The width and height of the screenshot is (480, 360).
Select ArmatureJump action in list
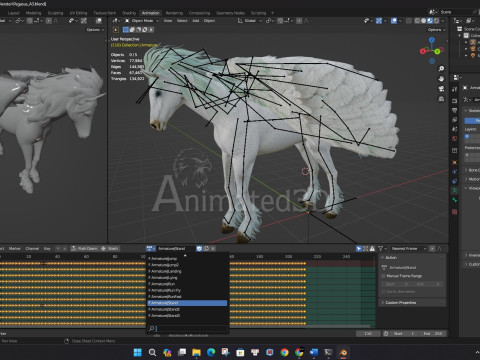click(187, 259)
